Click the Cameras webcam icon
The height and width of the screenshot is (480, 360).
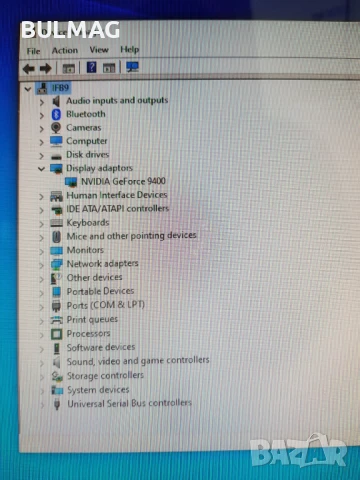coord(56,128)
